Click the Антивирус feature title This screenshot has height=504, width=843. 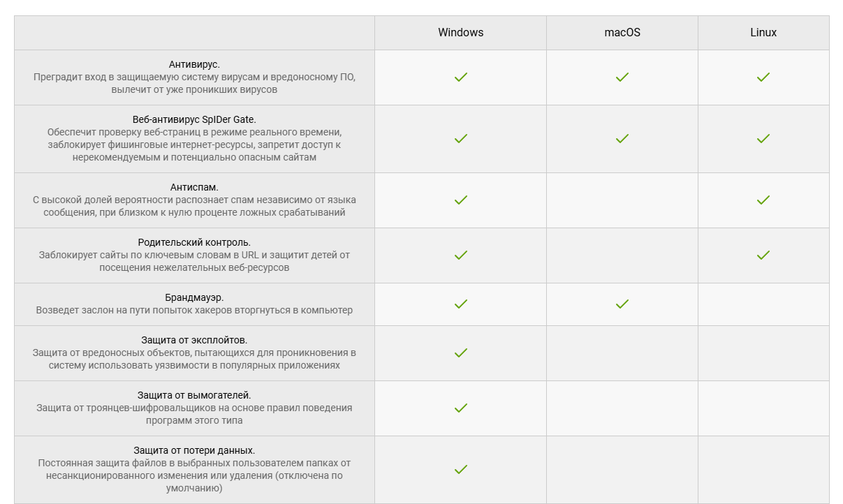click(x=194, y=64)
